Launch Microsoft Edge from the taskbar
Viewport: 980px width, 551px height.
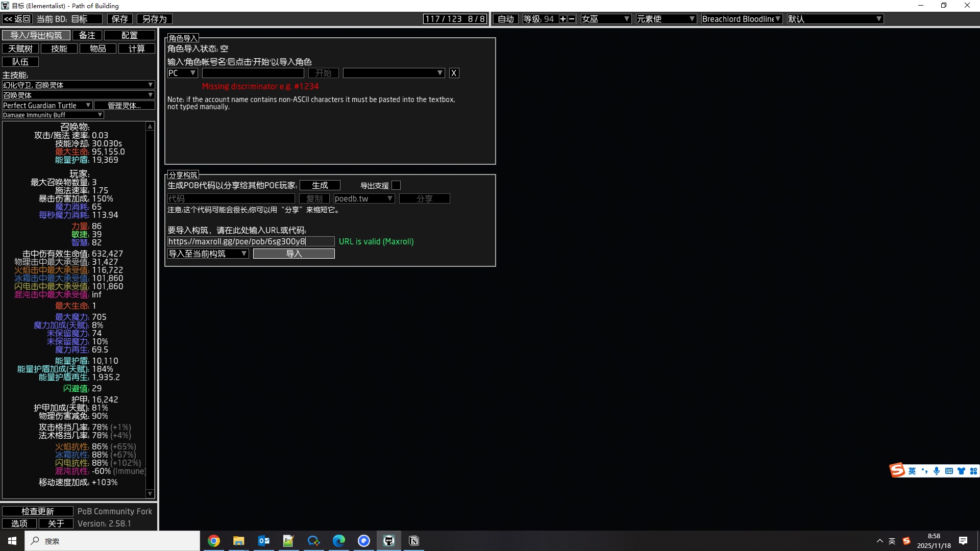coord(339,541)
